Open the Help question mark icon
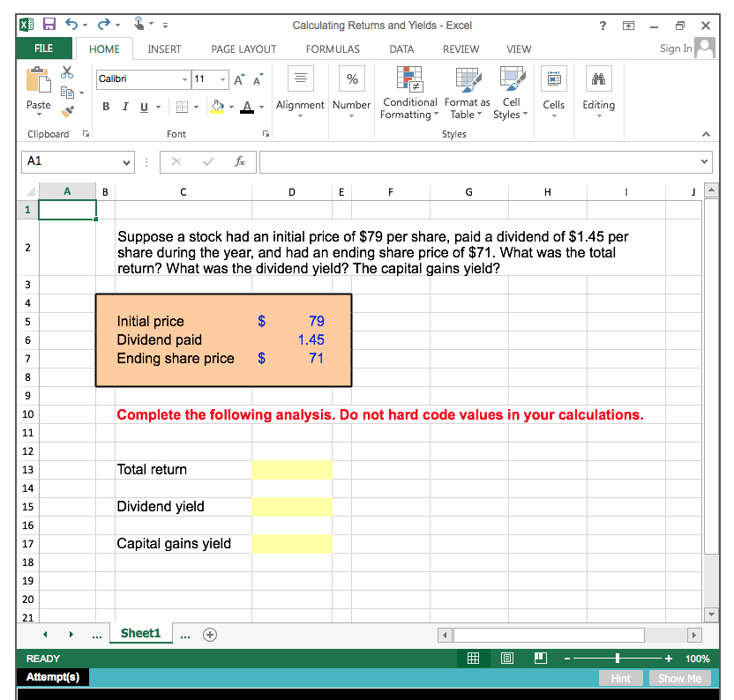Image resolution: width=734 pixels, height=700 pixels. pyautogui.click(x=603, y=26)
